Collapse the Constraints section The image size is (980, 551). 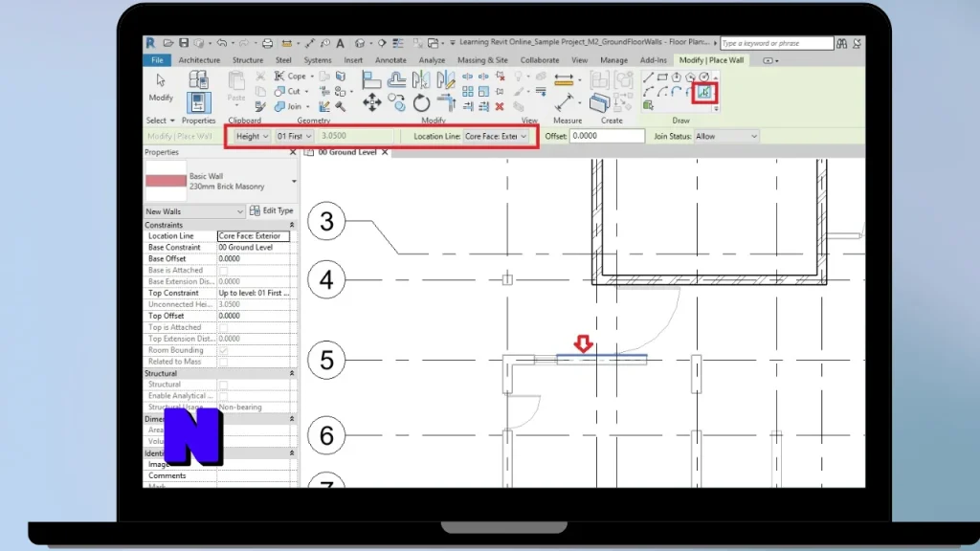(291, 225)
